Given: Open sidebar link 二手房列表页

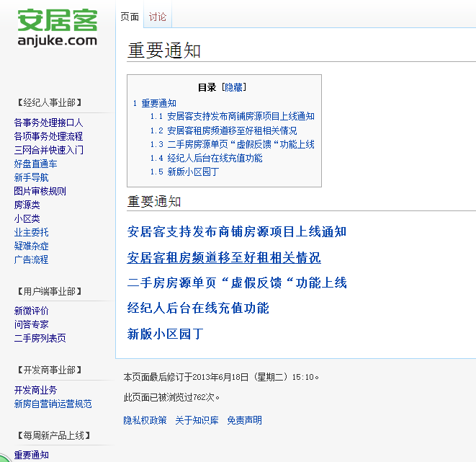Looking at the screenshot, I should [x=40, y=338].
